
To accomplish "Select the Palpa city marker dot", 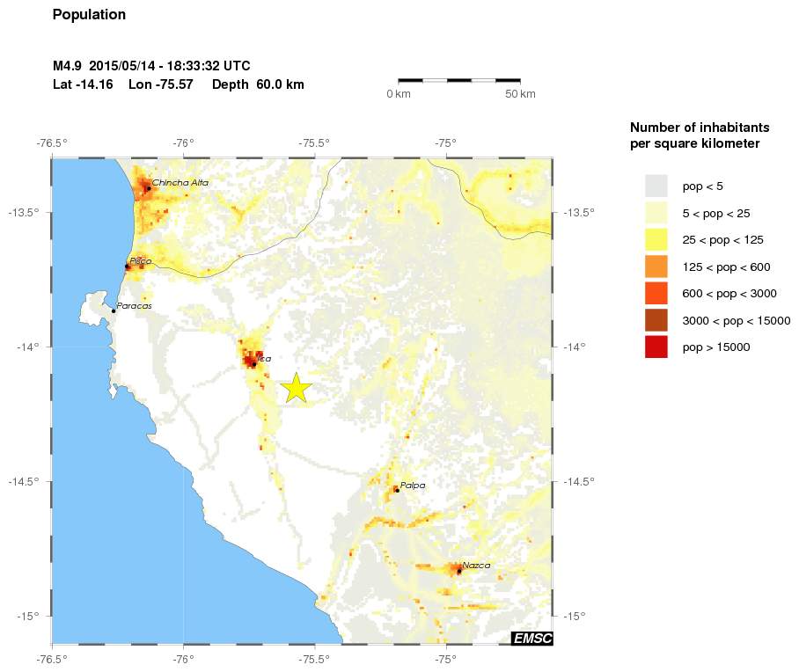I will pyautogui.click(x=397, y=490).
